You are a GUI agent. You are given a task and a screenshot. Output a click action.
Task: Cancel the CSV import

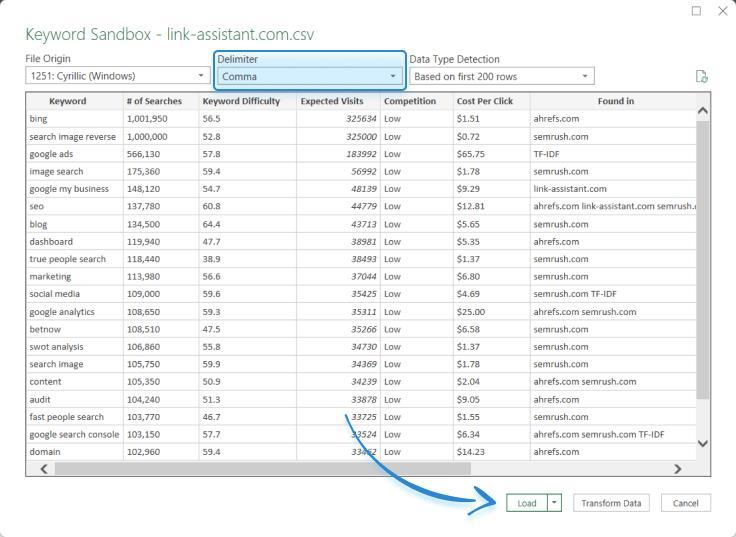[x=685, y=503]
